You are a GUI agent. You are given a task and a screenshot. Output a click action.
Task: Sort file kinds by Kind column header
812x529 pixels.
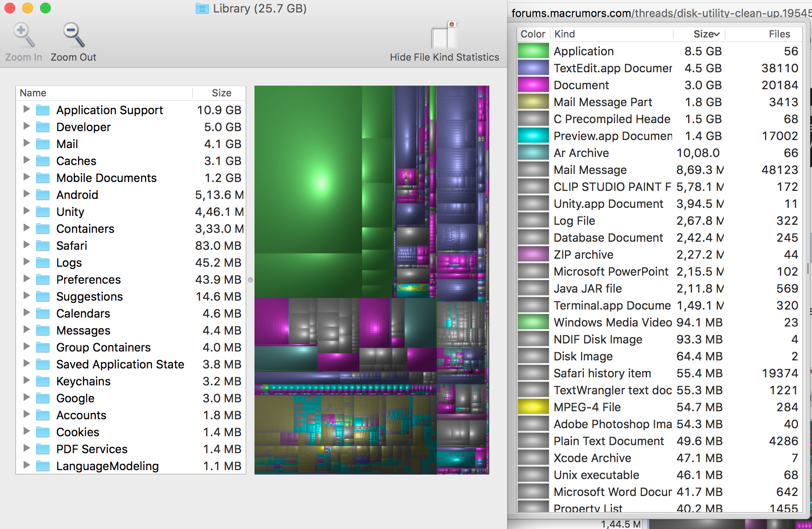pos(611,34)
